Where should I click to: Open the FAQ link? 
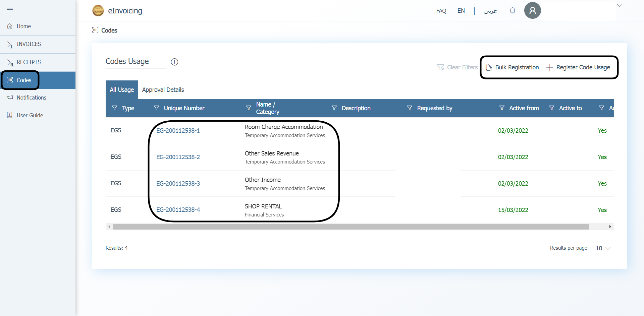(x=441, y=11)
